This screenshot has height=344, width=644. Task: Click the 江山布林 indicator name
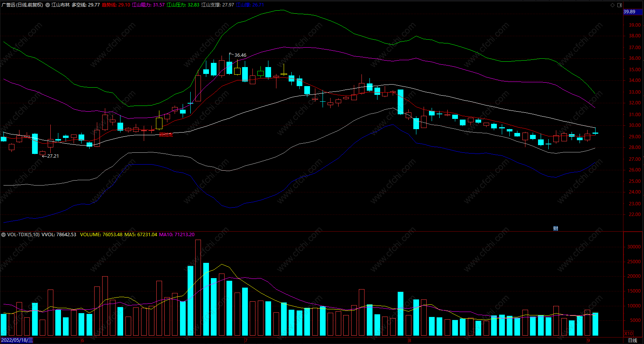61,5
